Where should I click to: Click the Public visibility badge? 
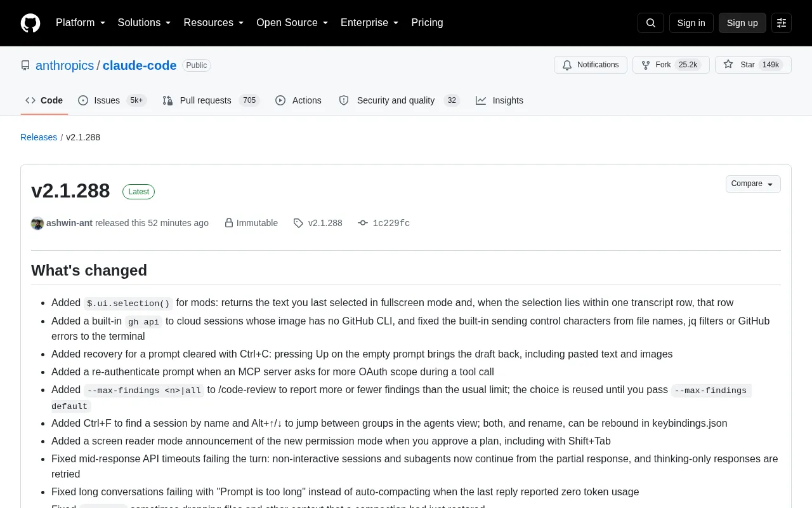pyautogui.click(x=197, y=65)
